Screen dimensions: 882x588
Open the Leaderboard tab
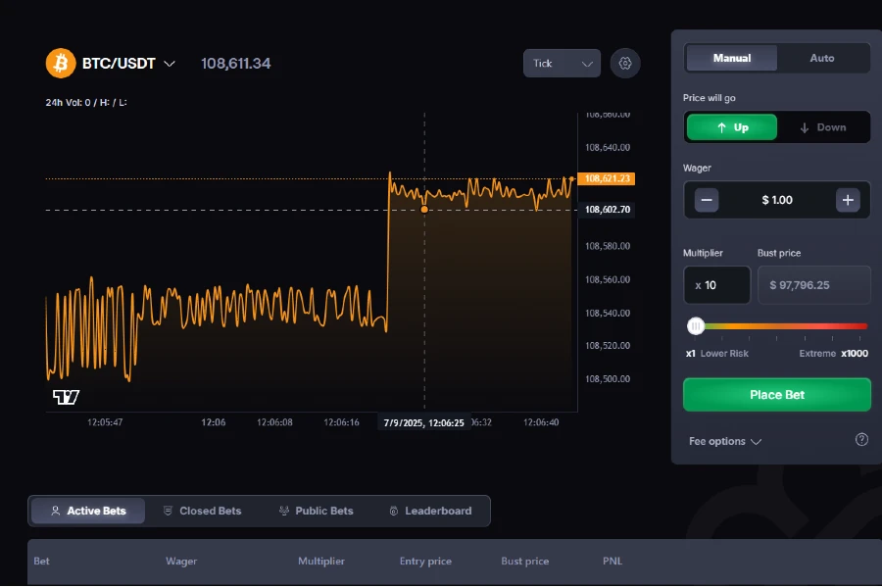[431, 510]
